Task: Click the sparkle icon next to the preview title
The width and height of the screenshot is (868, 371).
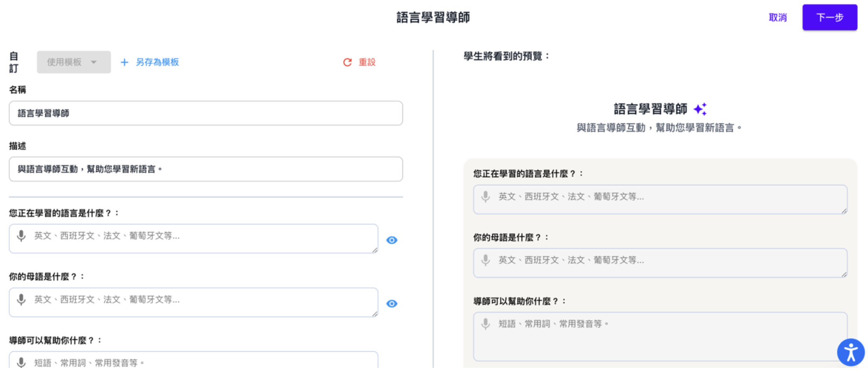Action: [701, 109]
